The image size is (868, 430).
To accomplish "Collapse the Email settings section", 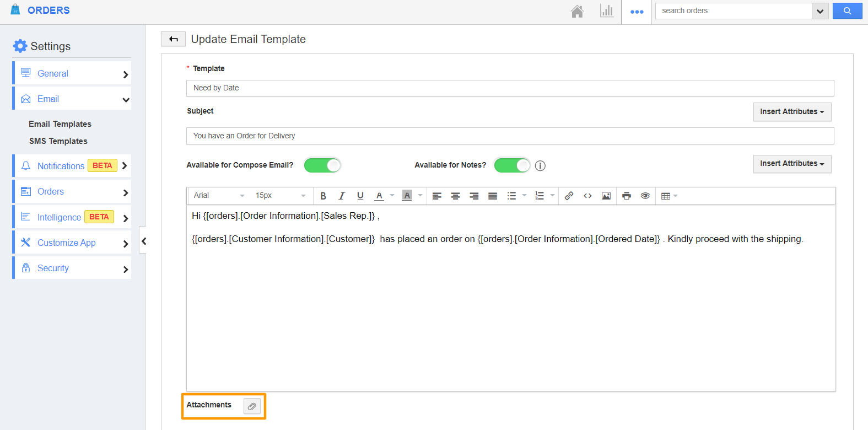I will point(72,99).
